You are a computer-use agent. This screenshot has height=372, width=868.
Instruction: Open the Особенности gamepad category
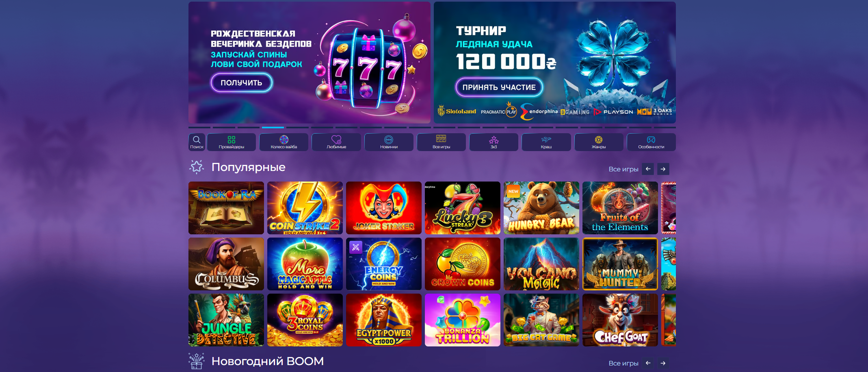[x=651, y=142]
